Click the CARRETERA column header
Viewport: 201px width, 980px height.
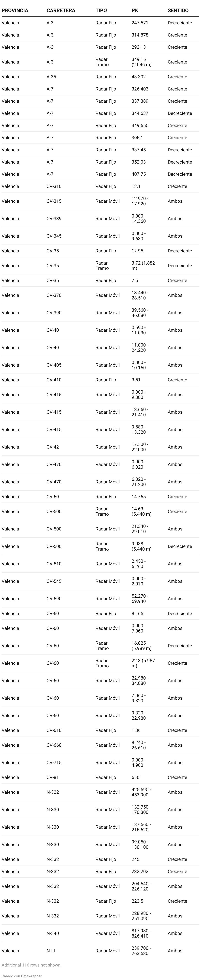[x=61, y=10]
